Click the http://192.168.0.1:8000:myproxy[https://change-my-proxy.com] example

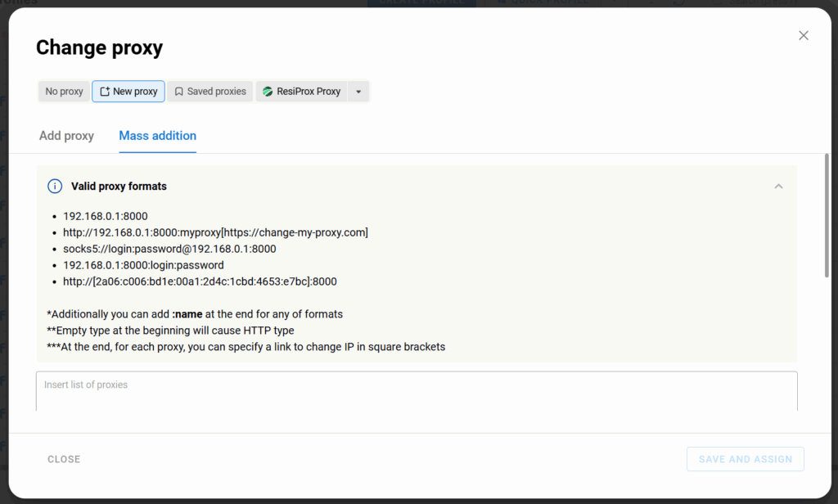pyautogui.click(x=215, y=232)
